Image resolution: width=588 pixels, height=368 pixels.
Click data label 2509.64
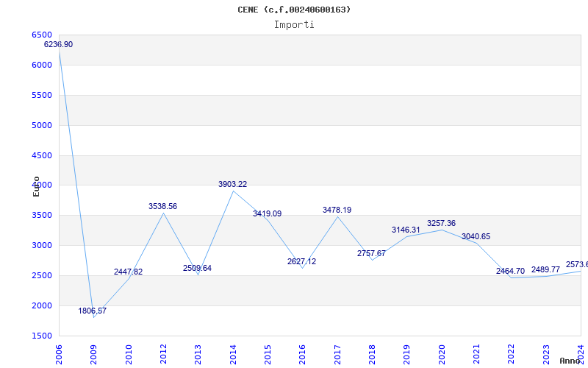197,268
